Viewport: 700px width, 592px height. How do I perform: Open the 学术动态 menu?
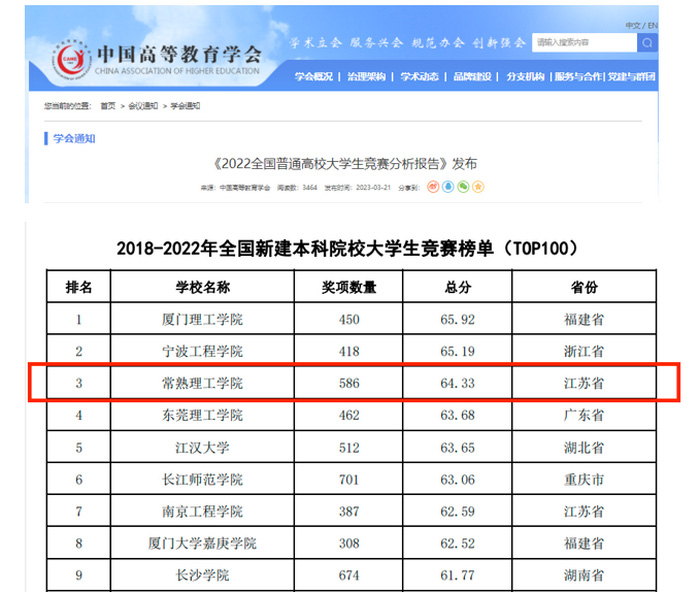(419, 77)
